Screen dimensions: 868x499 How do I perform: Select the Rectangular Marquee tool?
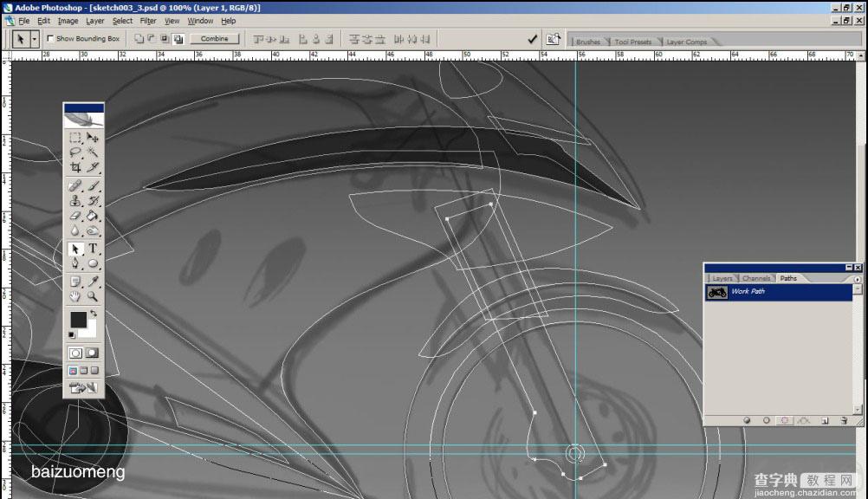click(75, 138)
